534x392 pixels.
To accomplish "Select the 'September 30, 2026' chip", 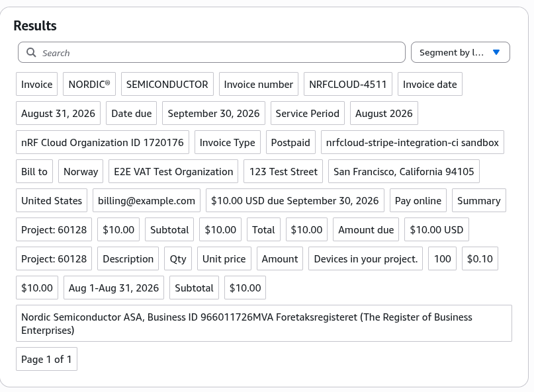I will 214,113.
